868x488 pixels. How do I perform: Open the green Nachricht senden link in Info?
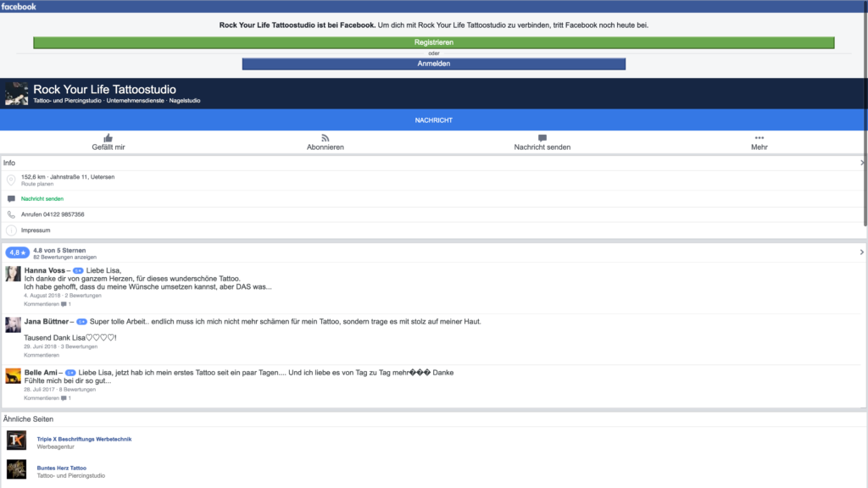click(42, 199)
